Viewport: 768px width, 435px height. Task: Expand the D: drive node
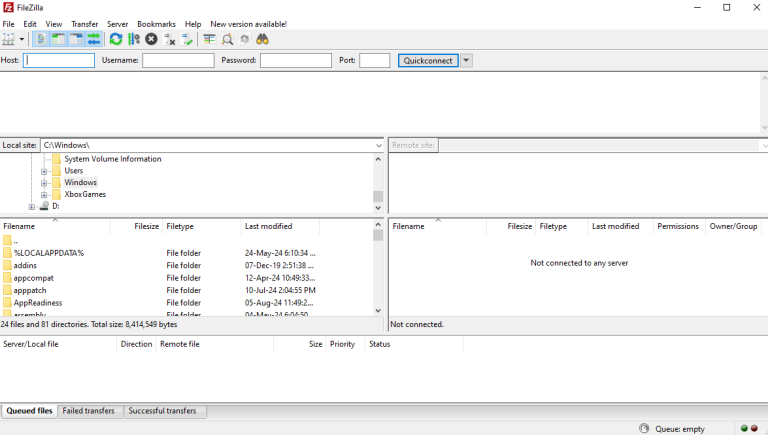[x=31, y=206]
